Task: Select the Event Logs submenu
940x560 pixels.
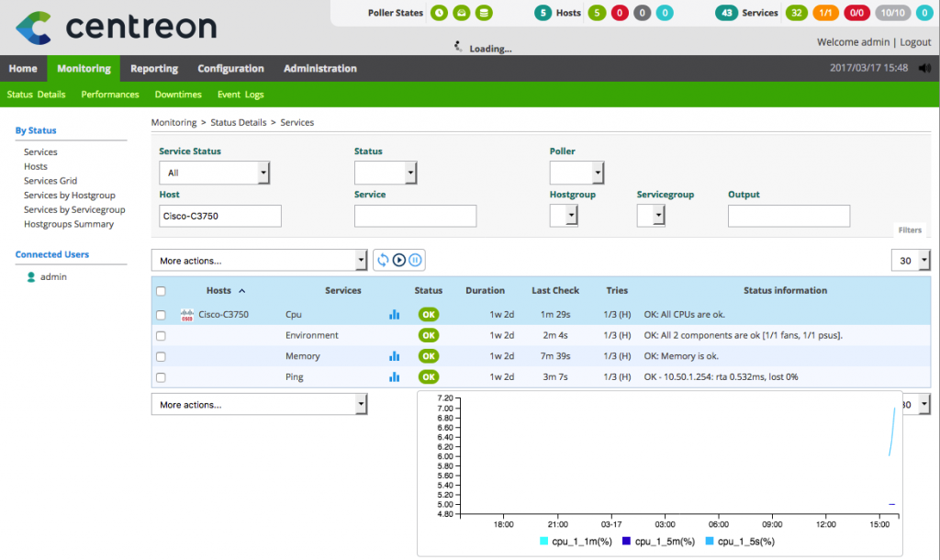Action: [x=241, y=95]
